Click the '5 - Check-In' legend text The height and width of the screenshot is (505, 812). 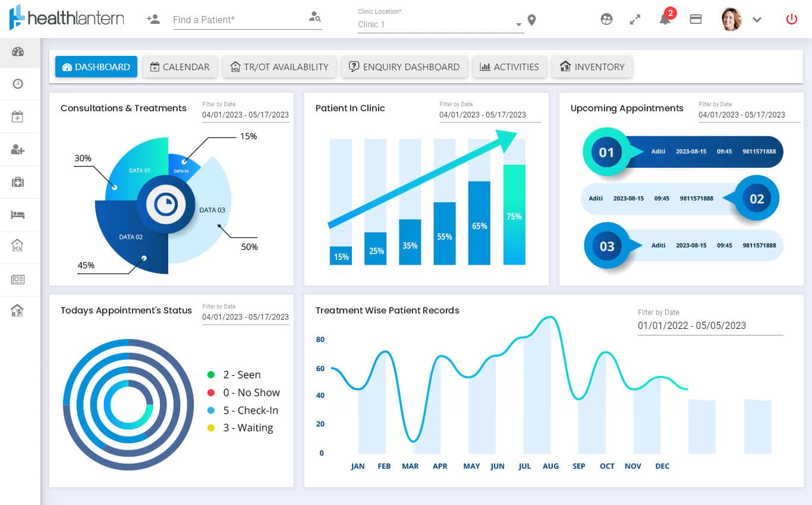click(x=251, y=410)
